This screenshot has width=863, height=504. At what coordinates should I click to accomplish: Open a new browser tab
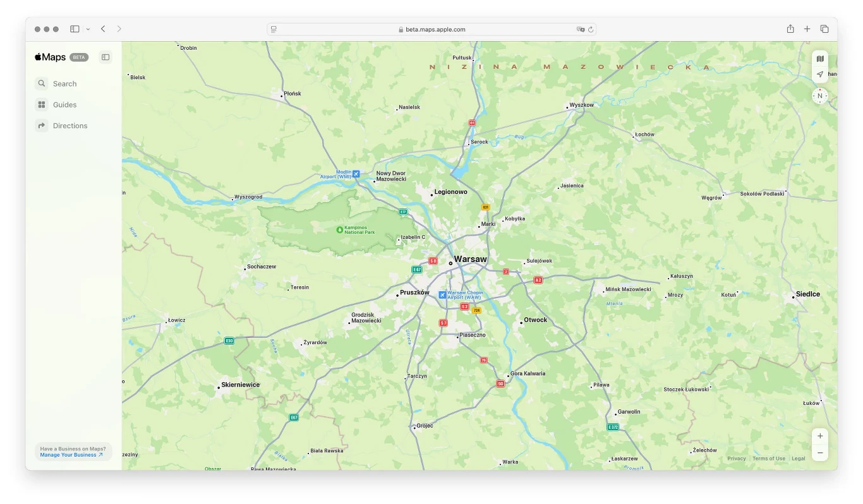tap(807, 28)
